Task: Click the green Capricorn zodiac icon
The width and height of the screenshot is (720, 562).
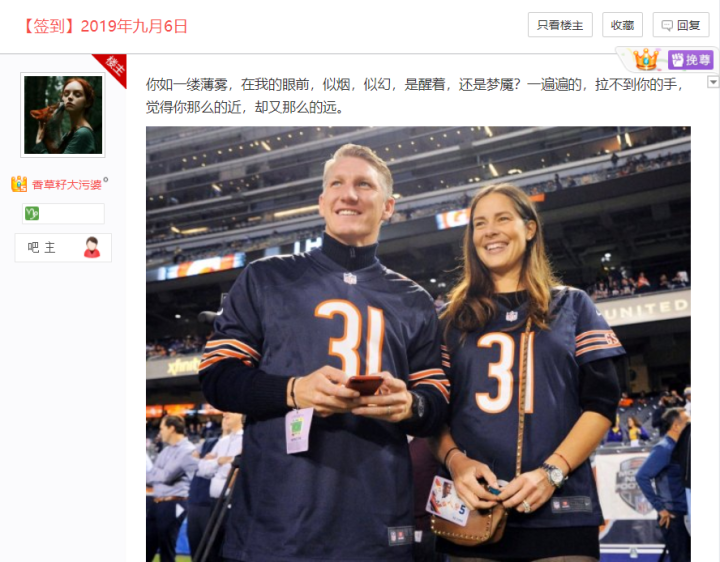Action: 32,214
